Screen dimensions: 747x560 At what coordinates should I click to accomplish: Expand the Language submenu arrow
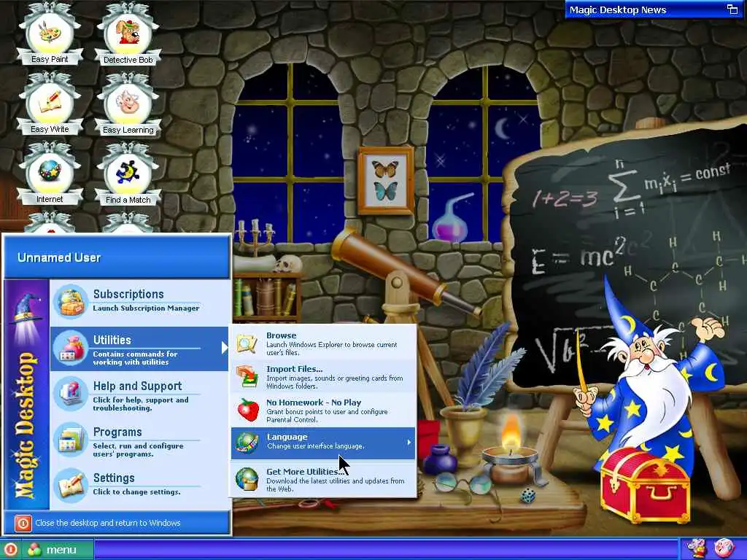[x=409, y=443]
